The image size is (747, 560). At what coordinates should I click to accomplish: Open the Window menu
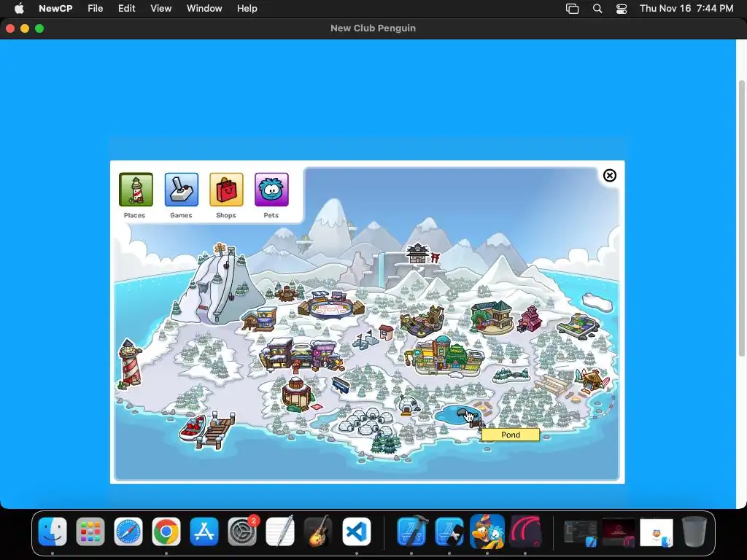pyautogui.click(x=204, y=8)
